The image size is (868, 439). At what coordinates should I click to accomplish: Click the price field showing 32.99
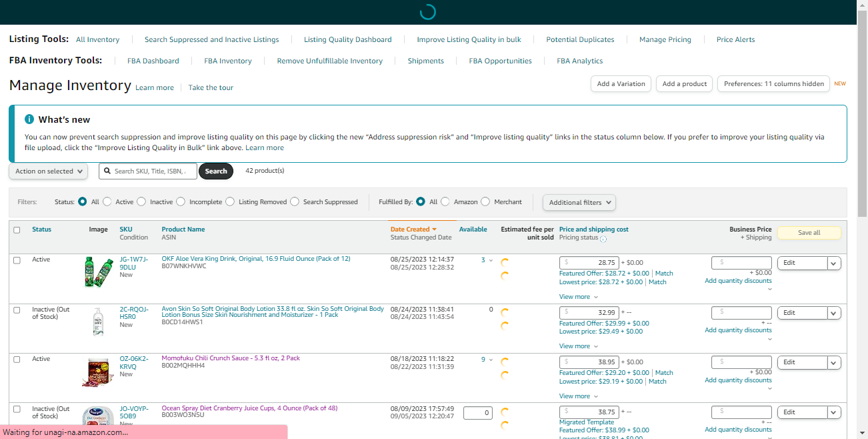coord(589,312)
